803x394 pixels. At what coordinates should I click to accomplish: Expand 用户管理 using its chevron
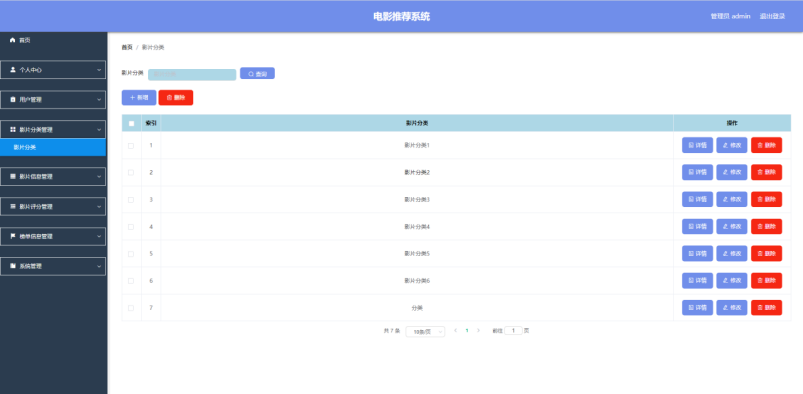[x=99, y=99]
